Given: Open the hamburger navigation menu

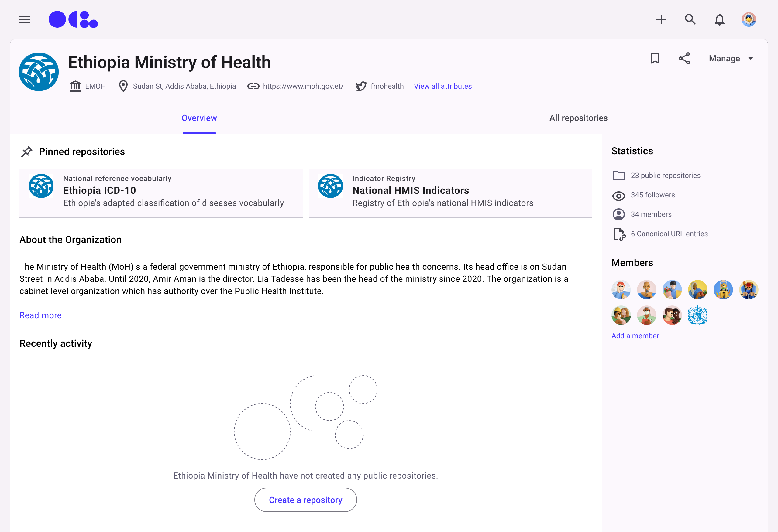Looking at the screenshot, I should pyautogui.click(x=24, y=19).
